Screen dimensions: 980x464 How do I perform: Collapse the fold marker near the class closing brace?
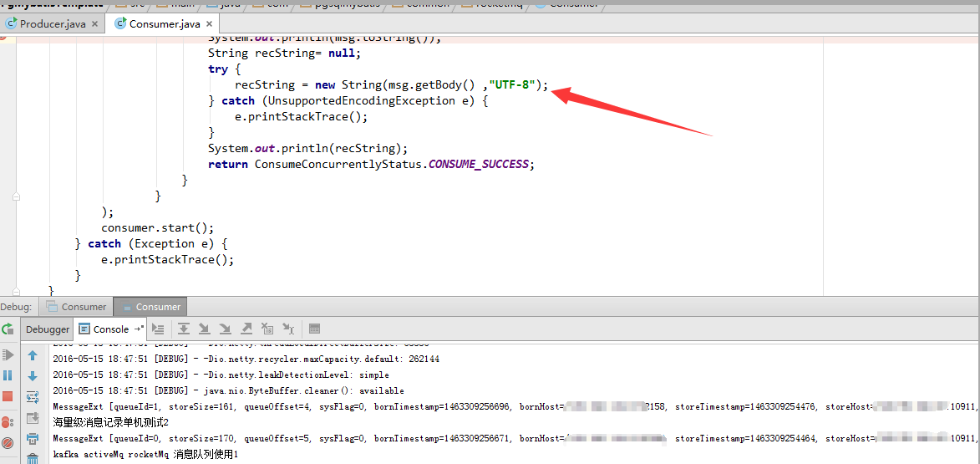click(17, 290)
